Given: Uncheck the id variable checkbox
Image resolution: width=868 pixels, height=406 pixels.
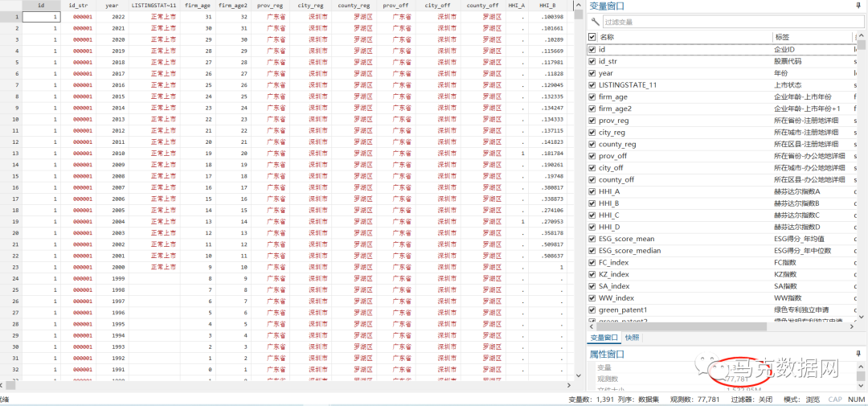Looking at the screenshot, I should pyautogui.click(x=592, y=49).
